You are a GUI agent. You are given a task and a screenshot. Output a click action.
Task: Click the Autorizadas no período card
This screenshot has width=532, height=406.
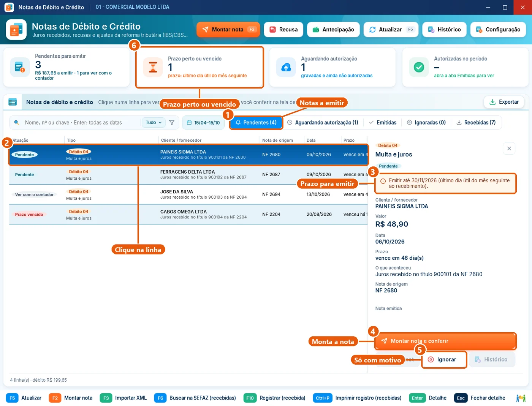465,67
